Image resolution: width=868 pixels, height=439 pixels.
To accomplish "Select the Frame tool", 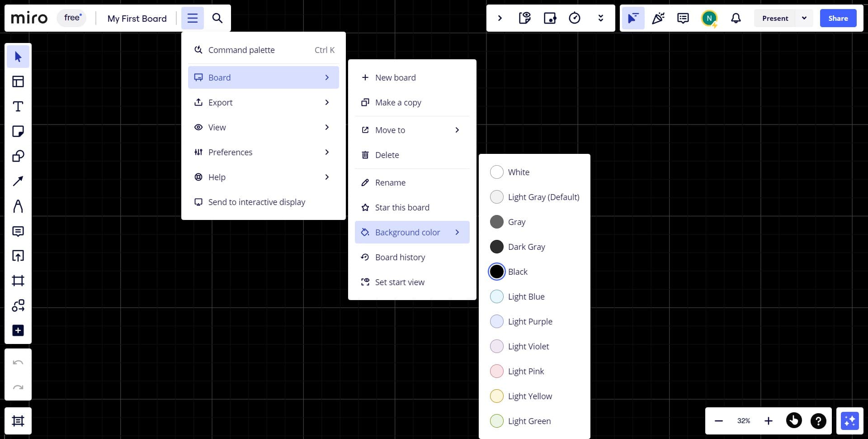I will point(18,281).
